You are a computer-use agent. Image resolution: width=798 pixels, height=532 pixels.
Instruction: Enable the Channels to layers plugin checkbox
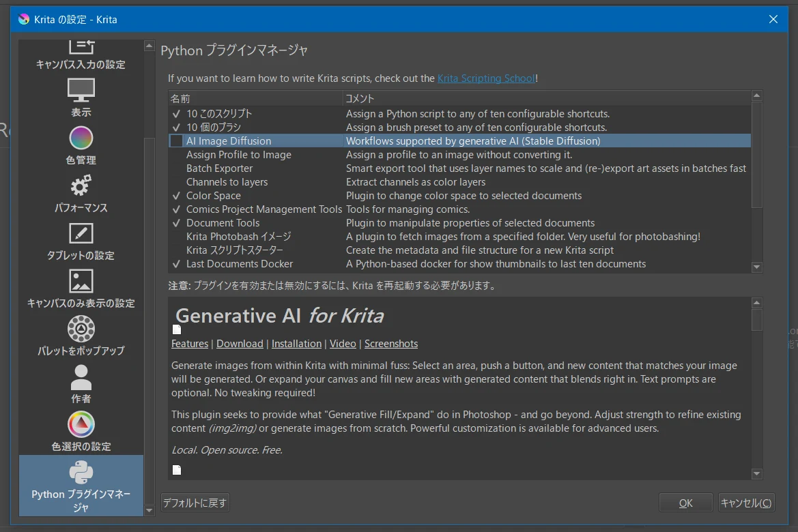[x=176, y=182]
